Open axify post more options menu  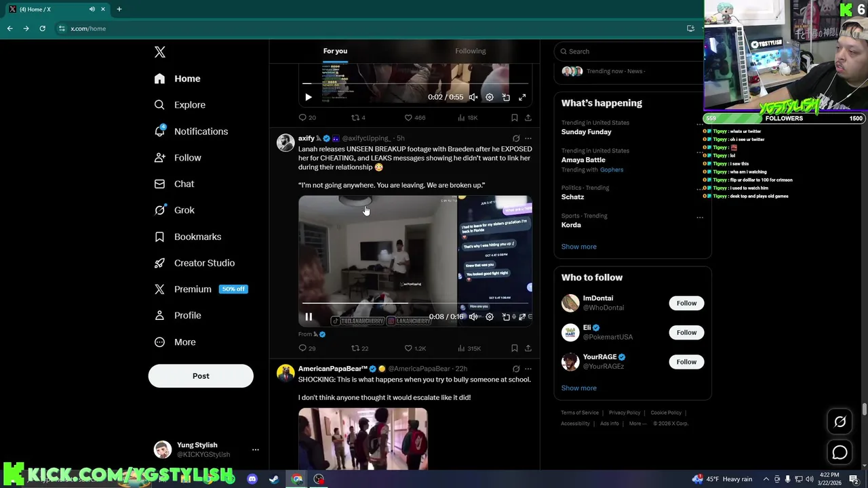[x=528, y=138]
